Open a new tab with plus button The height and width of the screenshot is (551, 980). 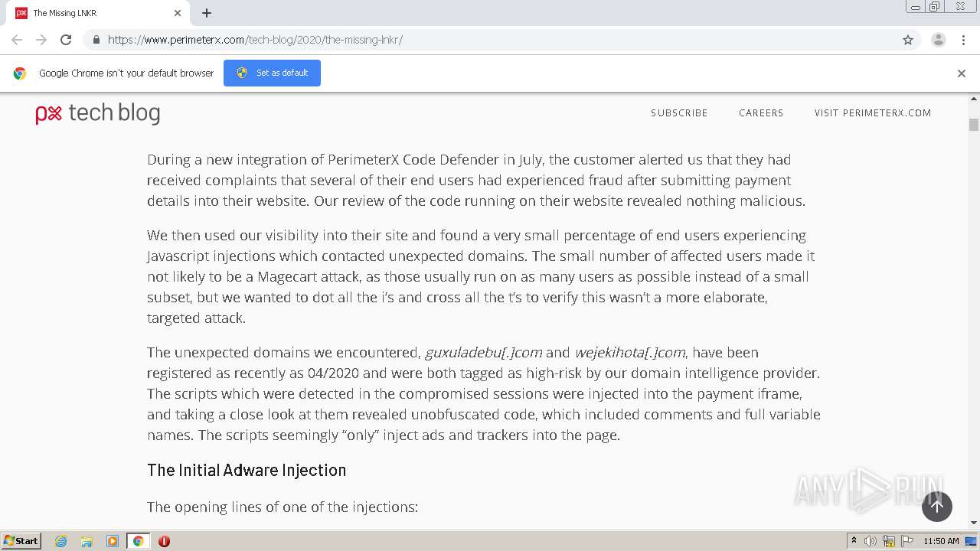click(207, 13)
